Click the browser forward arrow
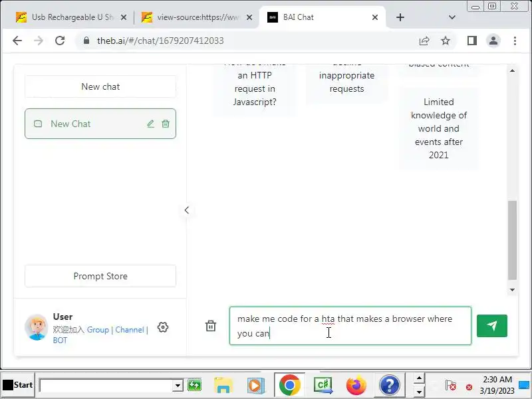Viewport: 532px width, 399px height. [x=39, y=41]
